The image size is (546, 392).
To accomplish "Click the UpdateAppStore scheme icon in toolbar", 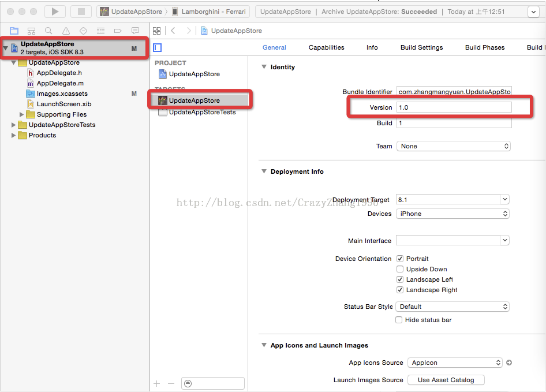I will (104, 12).
